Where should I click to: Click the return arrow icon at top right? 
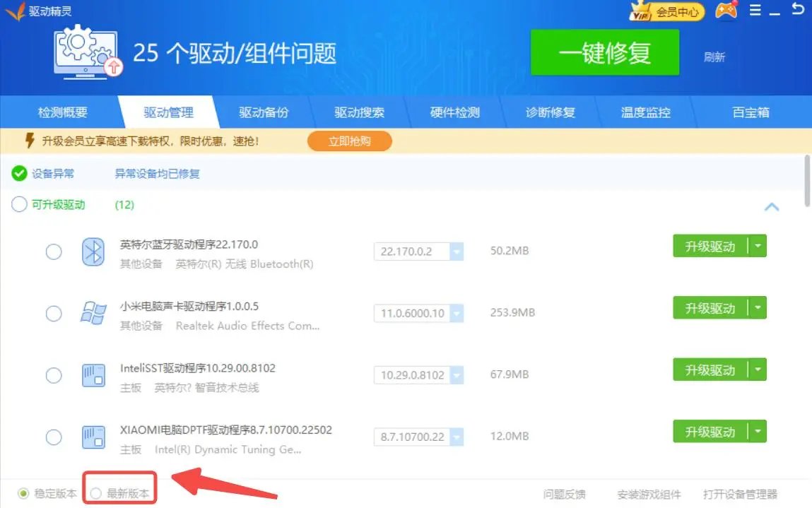(x=798, y=10)
